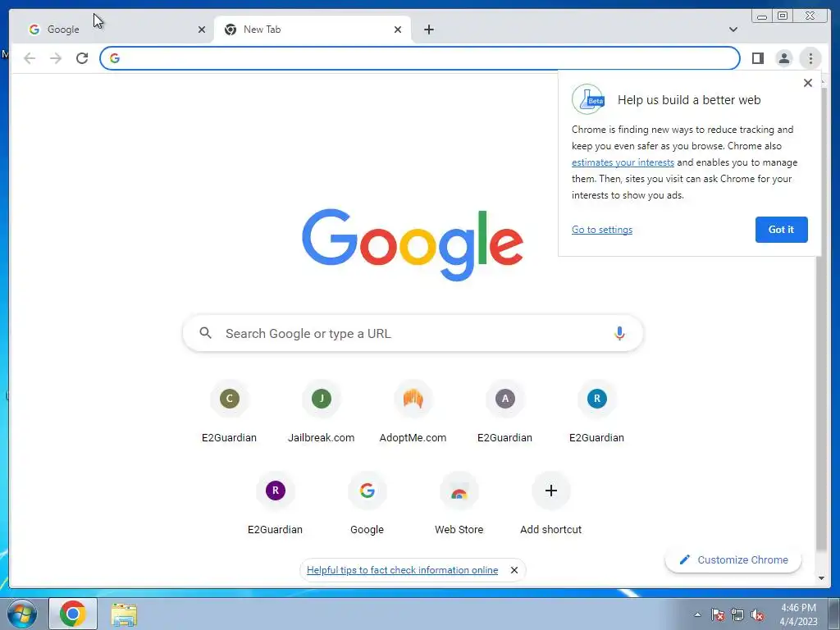Open E2Guardian shortcut with blue R icon

[x=597, y=412]
